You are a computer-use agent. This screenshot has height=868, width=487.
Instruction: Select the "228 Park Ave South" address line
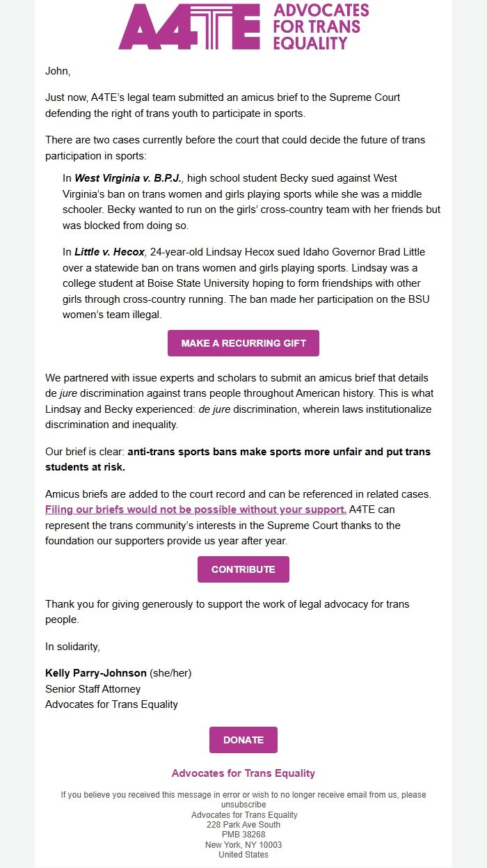coord(243,823)
